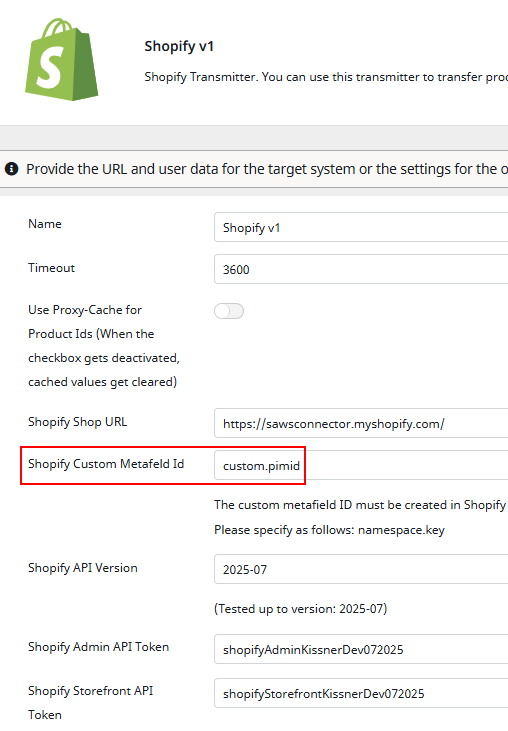The width and height of the screenshot is (508, 731).
Task: Click the Shopify Shop URL label
Action: click(x=77, y=422)
